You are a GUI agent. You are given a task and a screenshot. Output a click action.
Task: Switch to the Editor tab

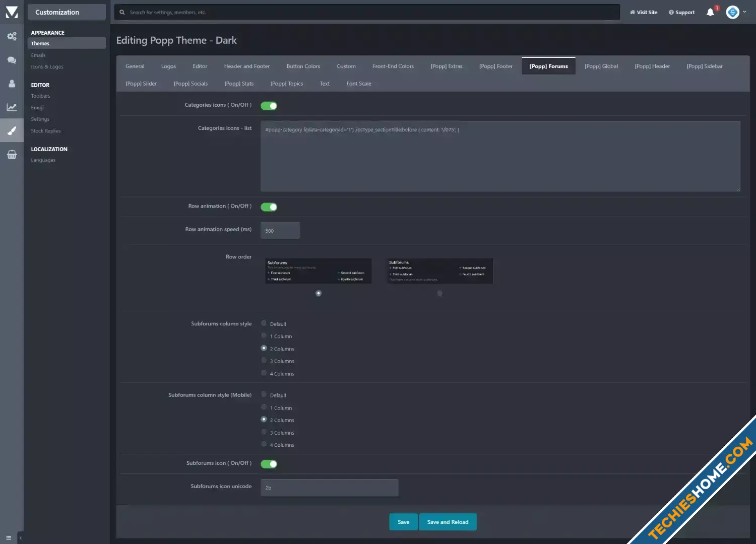(x=200, y=66)
